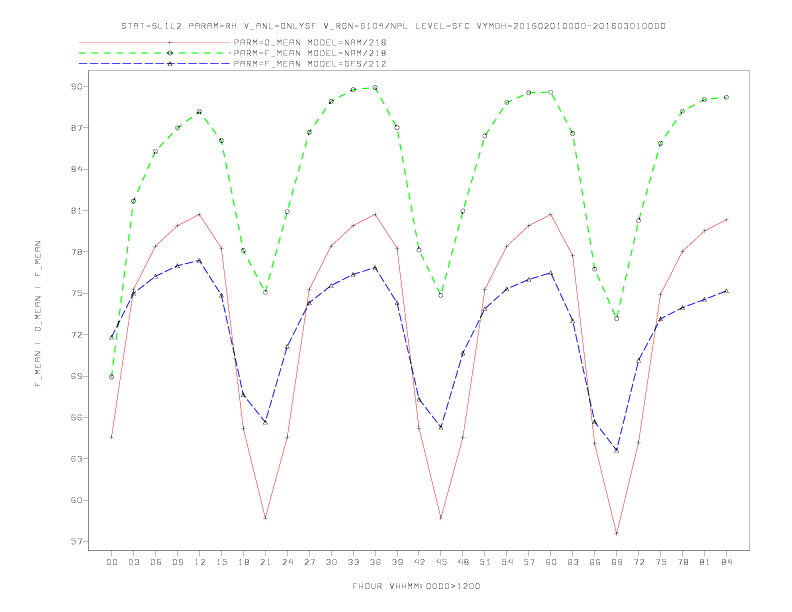This screenshot has width=792, height=612.
Task: Click the chart title starting with STAT=SL1L2
Action: [393, 26]
